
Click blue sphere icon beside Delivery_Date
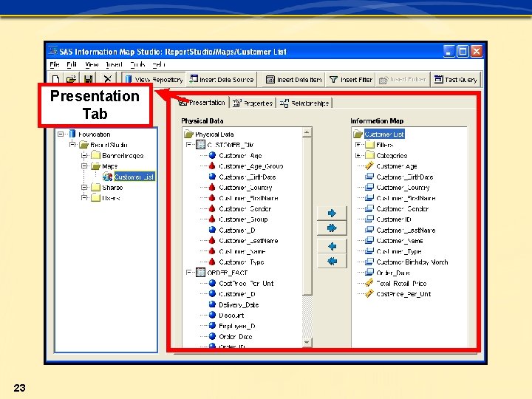212,304
